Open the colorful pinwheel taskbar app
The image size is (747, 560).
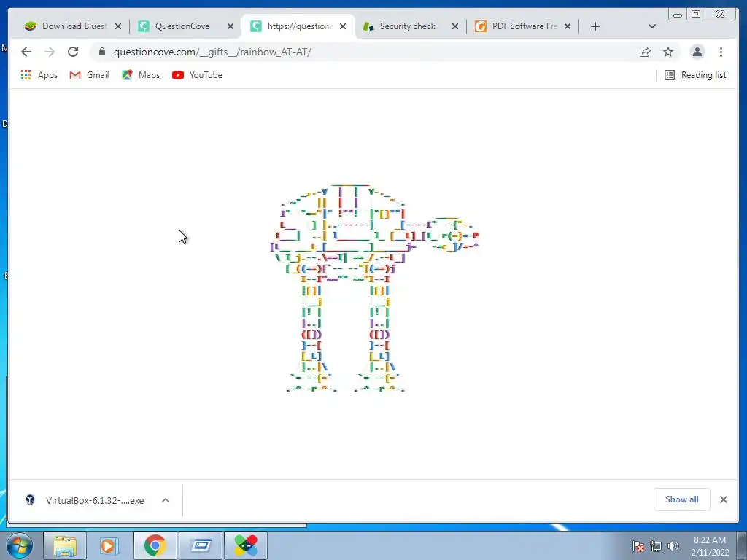[246, 545]
